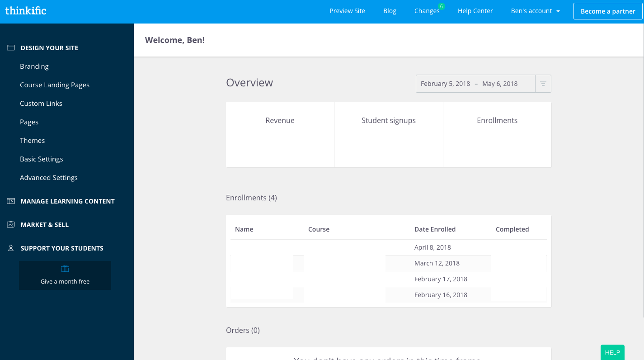Click the thinkific logo
The height and width of the screenshot is (360, 644).
click(x=26, y=10)
